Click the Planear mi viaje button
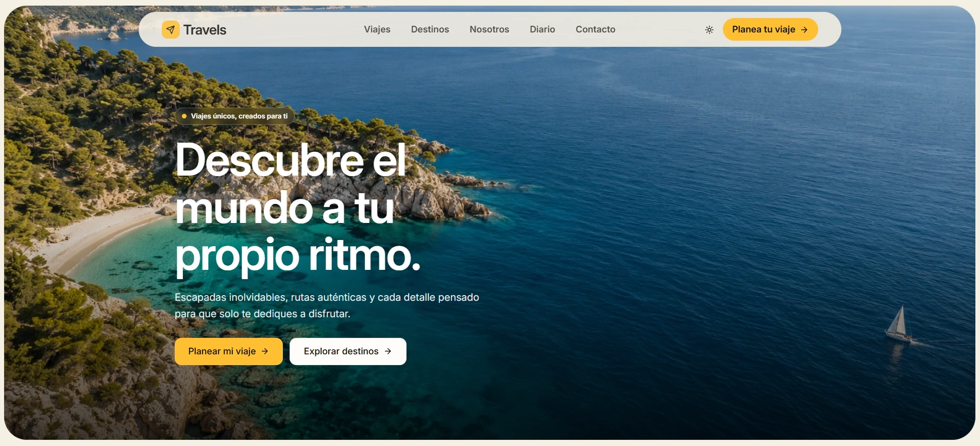This screenshot has width=980, height=446. (x=228, y=351)
